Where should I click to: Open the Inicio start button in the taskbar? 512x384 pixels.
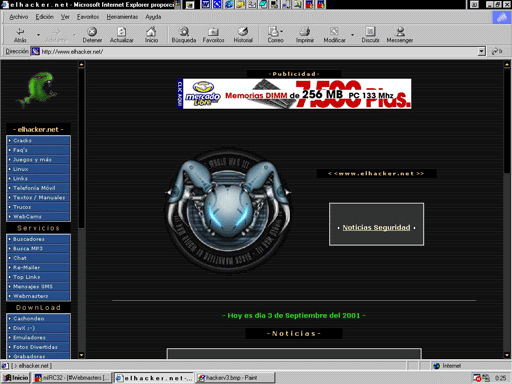(x=16, y=378)
